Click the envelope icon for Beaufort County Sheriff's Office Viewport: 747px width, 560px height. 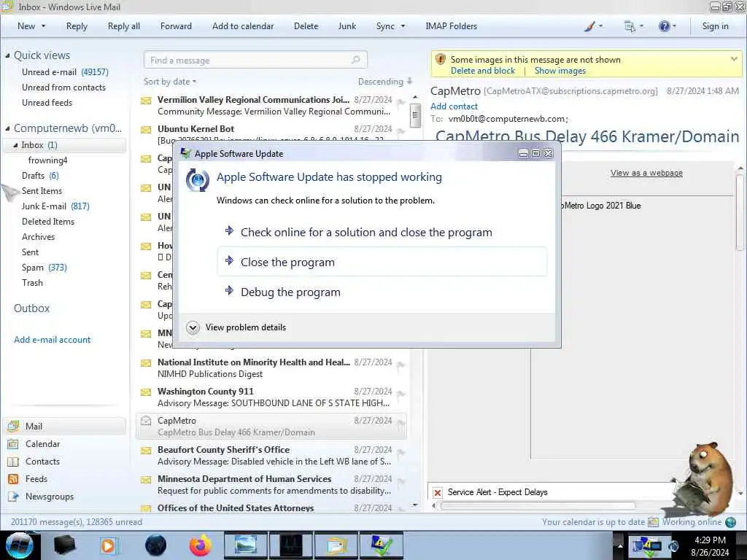click(146, 451)
